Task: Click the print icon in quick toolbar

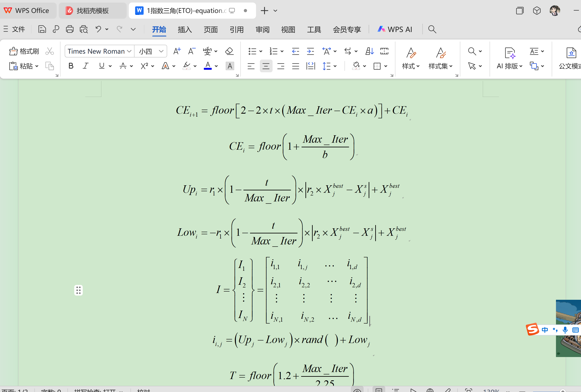Action: [x=70, y=29]
